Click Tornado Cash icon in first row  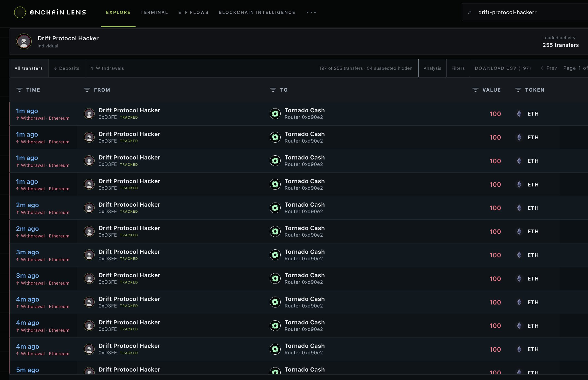pyautogui.click(x=275, y=114)
